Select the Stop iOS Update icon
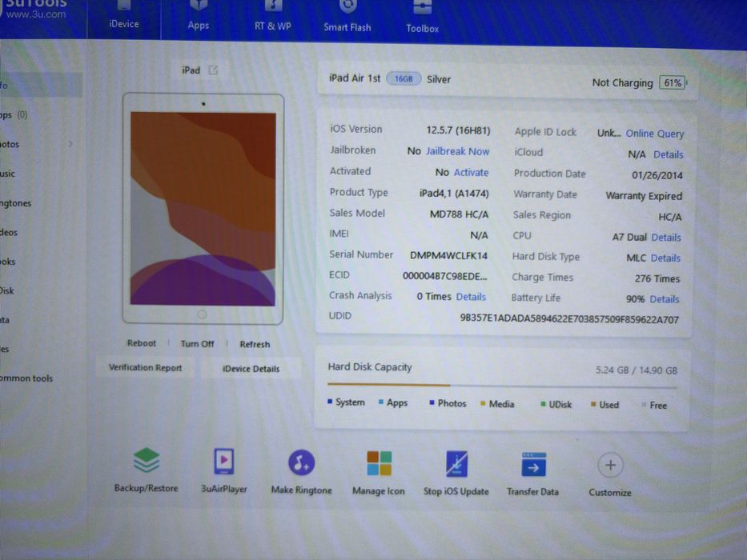Screen dimensions: 747x560 click(456, 464)
